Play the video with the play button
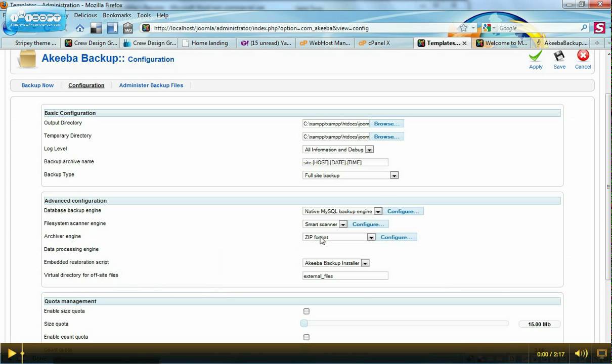The width and height of the screenshot is (612, 364). (12, 353)
